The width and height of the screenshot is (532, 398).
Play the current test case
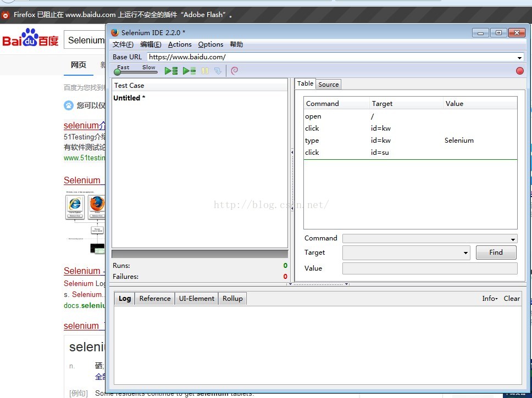coord(189,71)
